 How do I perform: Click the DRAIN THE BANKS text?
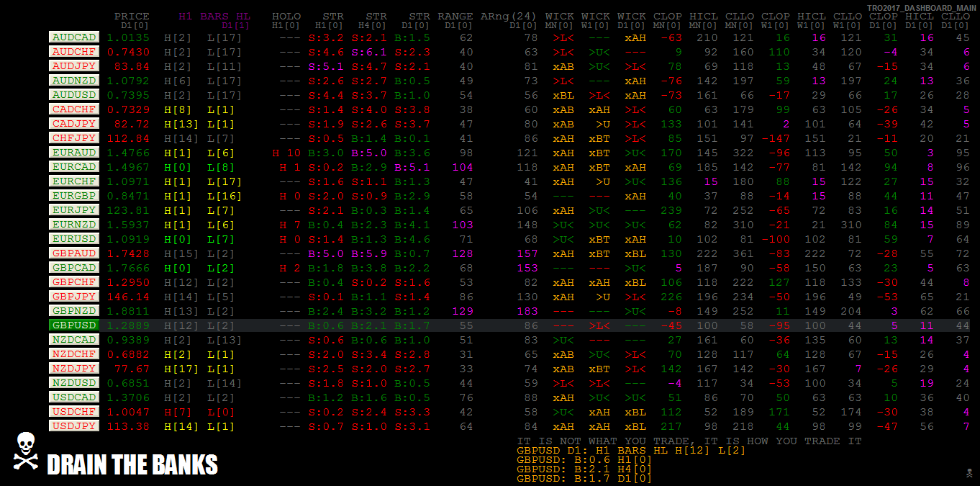(132, 465)
